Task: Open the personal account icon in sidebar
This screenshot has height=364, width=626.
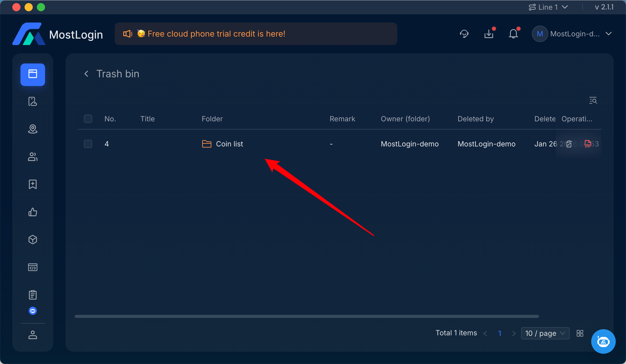Action: tap(33, 335)
